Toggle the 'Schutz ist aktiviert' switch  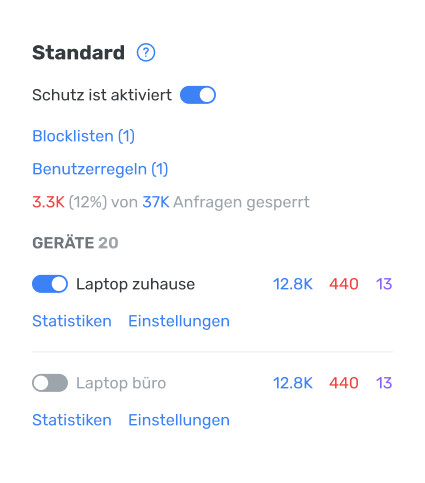click(198, 95)
